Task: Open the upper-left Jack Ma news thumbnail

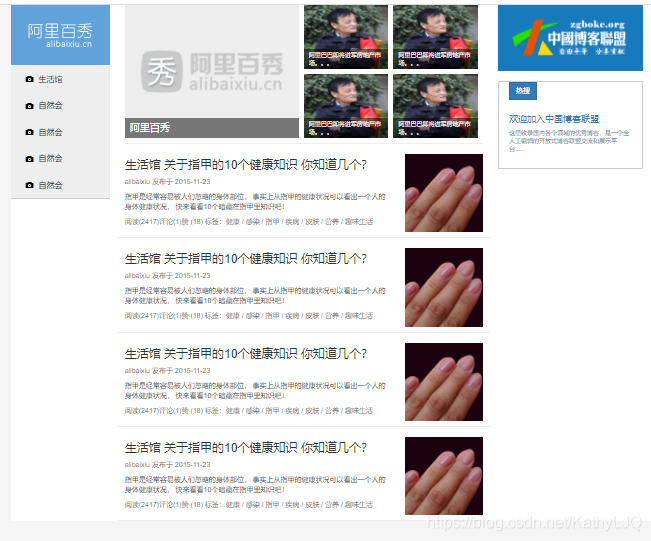Action: pyautogui.click(x=346, y=37)
